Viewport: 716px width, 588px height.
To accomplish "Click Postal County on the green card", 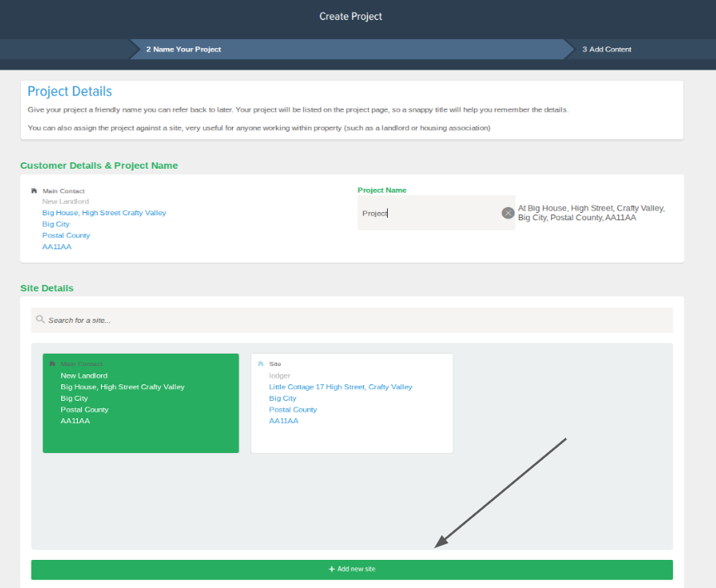I will point(85,410).
